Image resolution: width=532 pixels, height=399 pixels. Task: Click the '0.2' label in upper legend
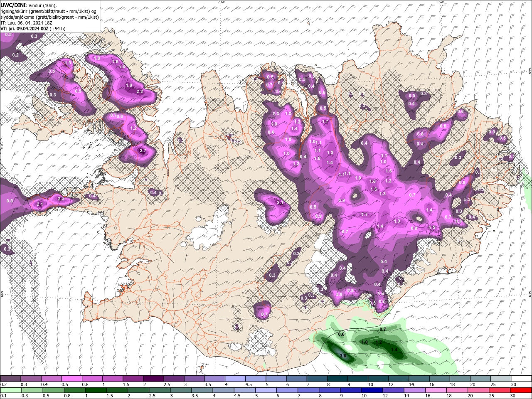click(3, 384)
